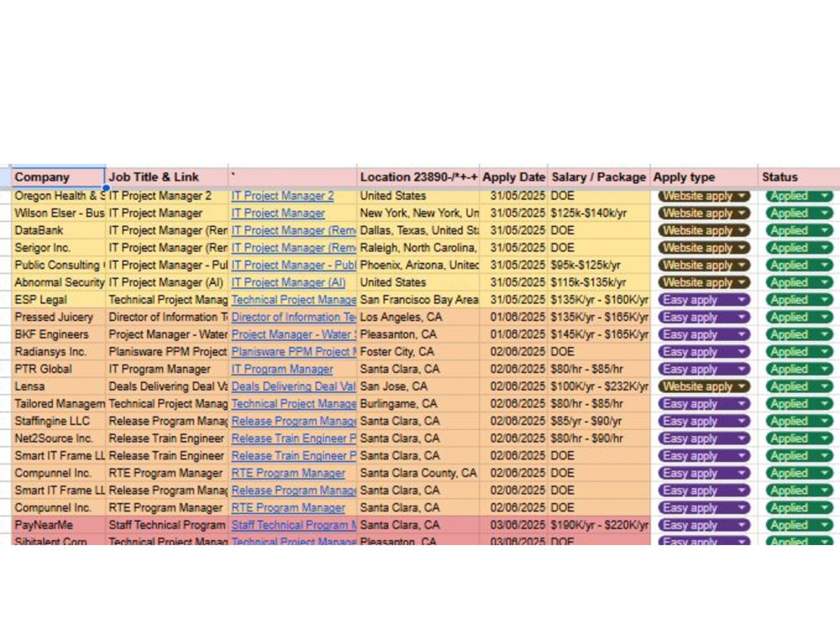
Task: Open Apply type dropdown in ESP Legal row
Action: point(703,300)
